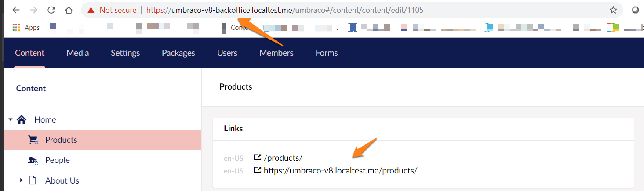The width and height of the screenshot is (644, 191).
Task: Open the Apps grid shortcut
Action: point(16,28)
